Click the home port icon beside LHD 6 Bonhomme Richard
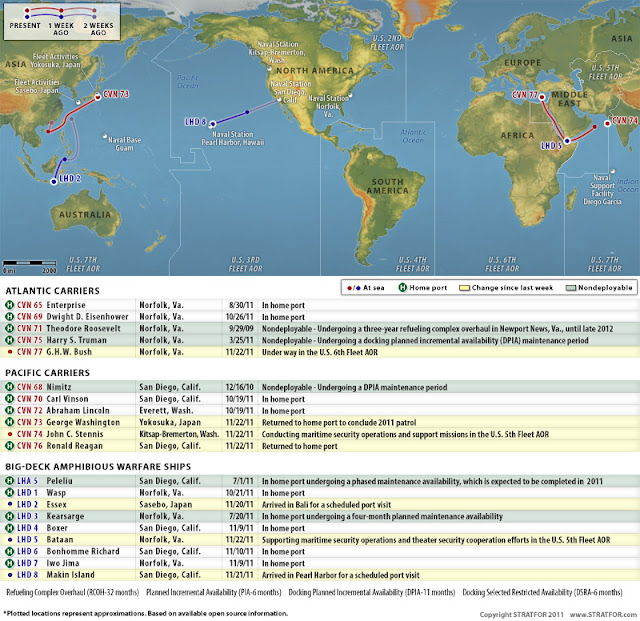 (9, 551)
